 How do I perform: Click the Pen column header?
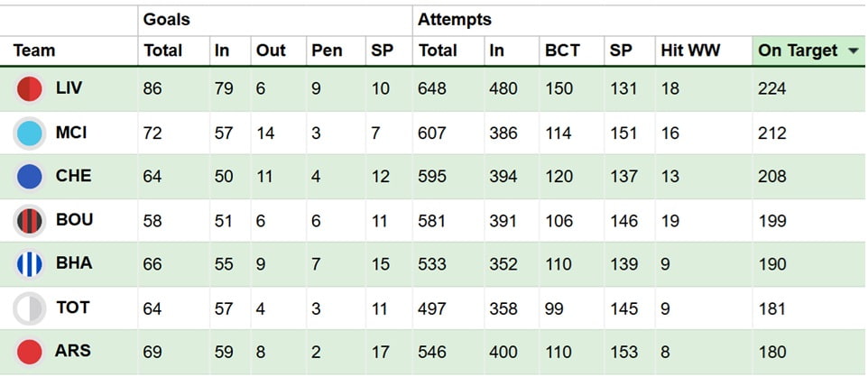point(327,51)
